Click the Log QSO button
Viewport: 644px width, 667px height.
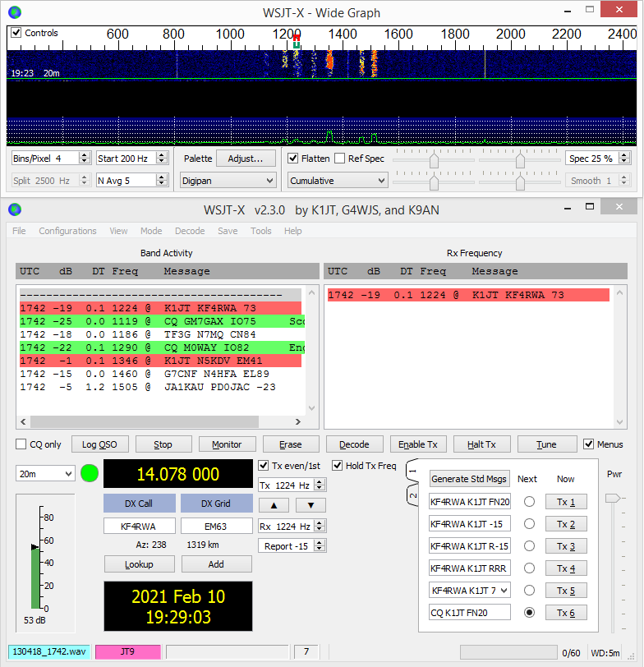pyautogui.click(x=99, y=444)
